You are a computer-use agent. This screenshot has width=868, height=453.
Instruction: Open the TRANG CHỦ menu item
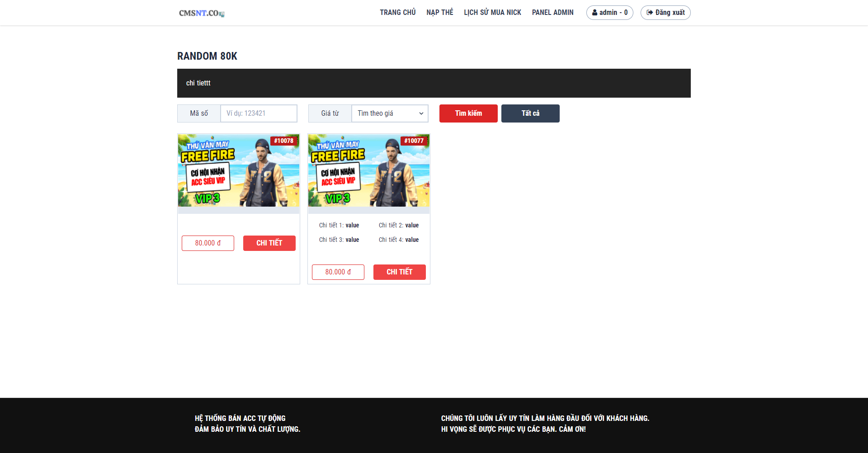(398, 13)
